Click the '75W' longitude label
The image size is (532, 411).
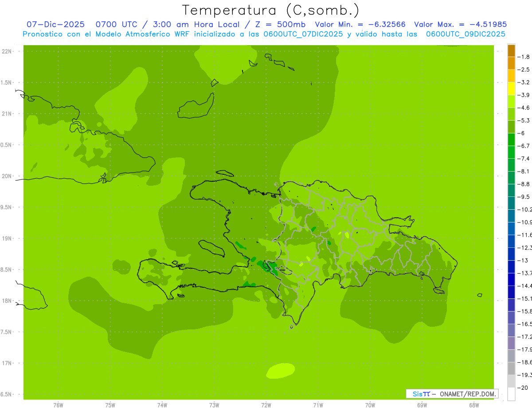pyautogui.click(x=110, y=405)
